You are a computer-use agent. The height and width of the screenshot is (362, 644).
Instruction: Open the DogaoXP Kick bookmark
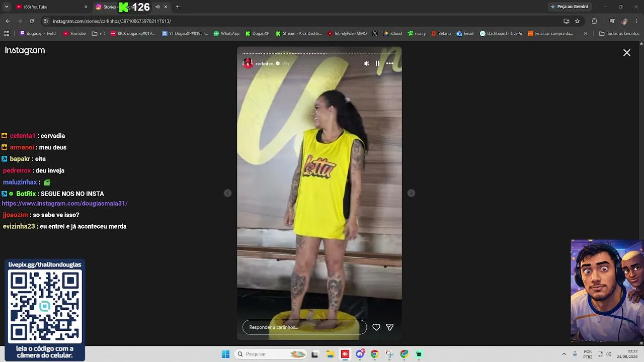(258, 34)
